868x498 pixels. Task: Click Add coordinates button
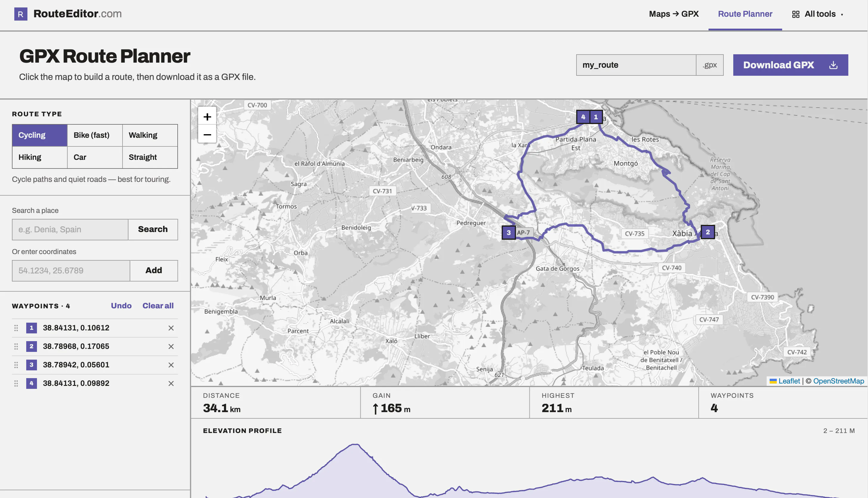pos(154,270)
